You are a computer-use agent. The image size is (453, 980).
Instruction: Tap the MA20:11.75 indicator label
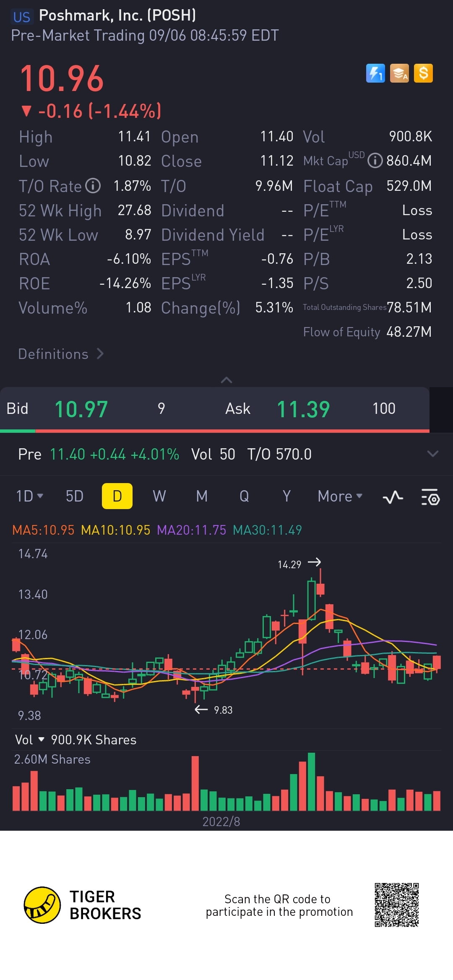click(192, 530)
